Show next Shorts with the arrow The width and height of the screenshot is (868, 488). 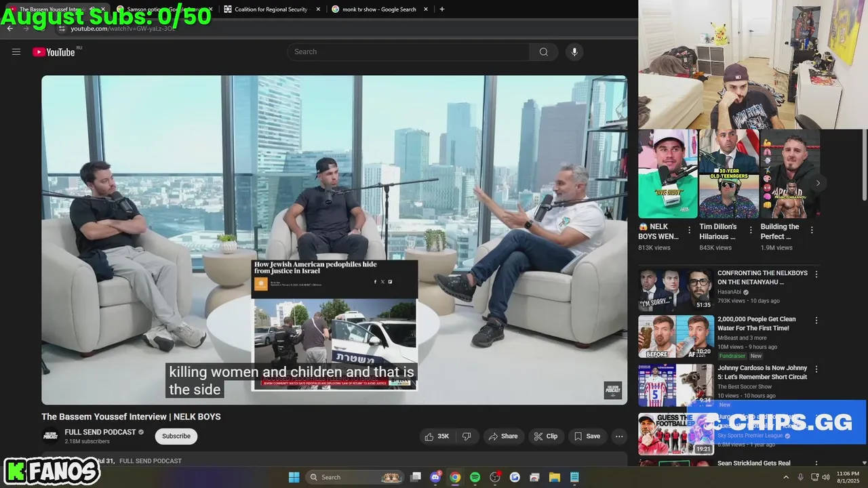coord(818,183)
